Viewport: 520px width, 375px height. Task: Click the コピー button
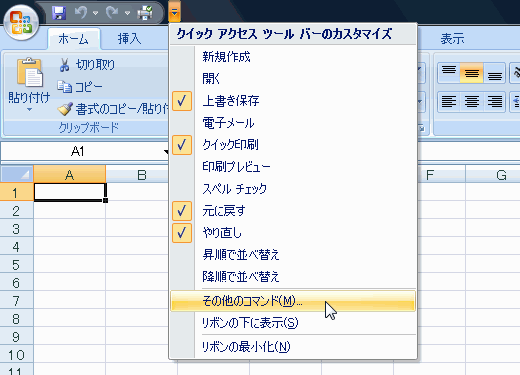pos(79,87)
